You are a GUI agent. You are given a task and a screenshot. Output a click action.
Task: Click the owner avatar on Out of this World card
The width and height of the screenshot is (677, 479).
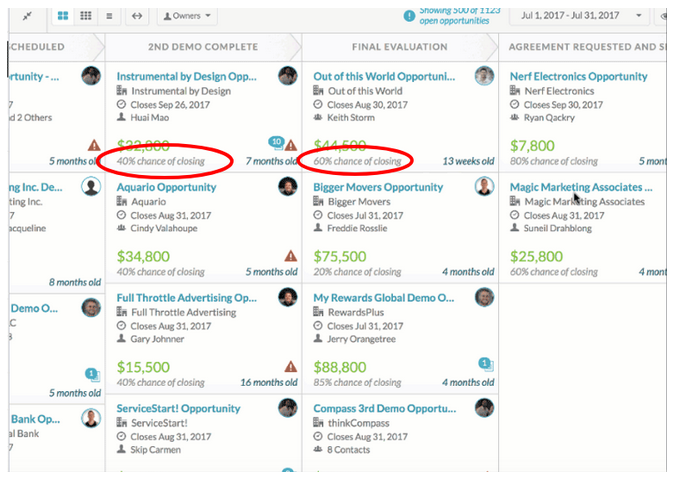(485, 77)
